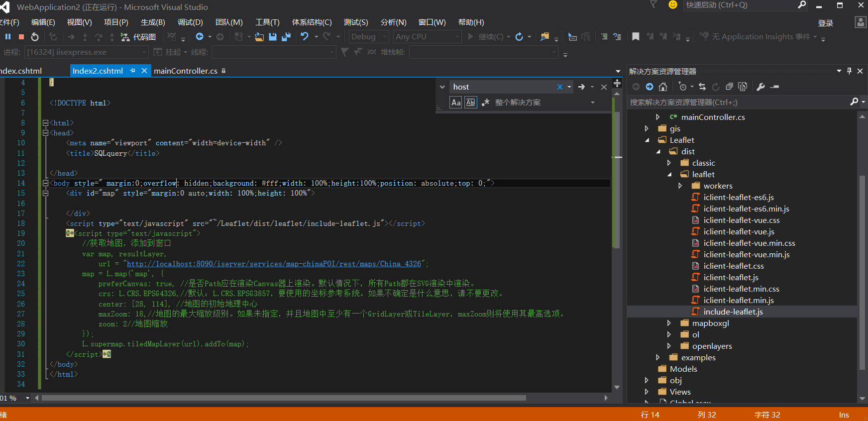Screen dimensions: 868x421
Task: Open the 编辑(E) menu
Action: coord(43,22)
